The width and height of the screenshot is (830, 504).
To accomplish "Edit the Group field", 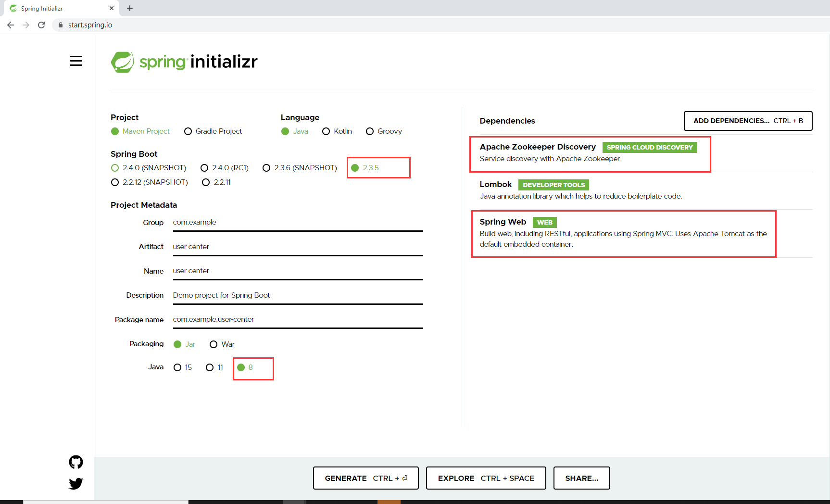I will click(x=298, y=223).
